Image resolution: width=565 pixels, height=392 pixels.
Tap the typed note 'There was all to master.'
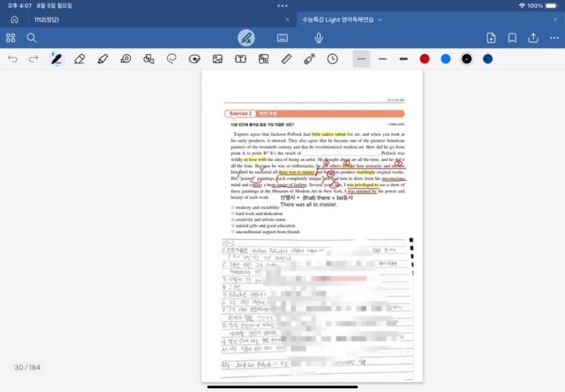click(x=309, y=204)
